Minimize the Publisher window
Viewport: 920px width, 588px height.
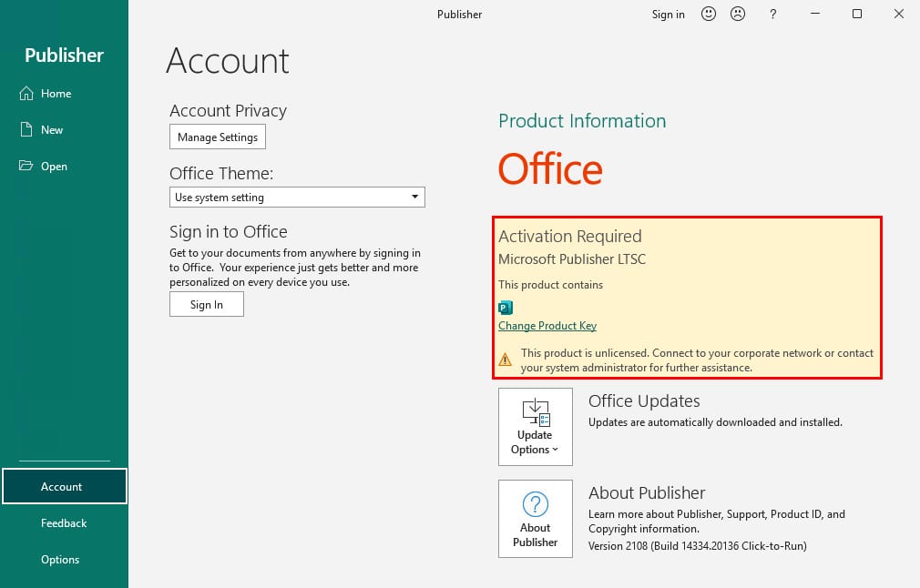click(815, 14)
